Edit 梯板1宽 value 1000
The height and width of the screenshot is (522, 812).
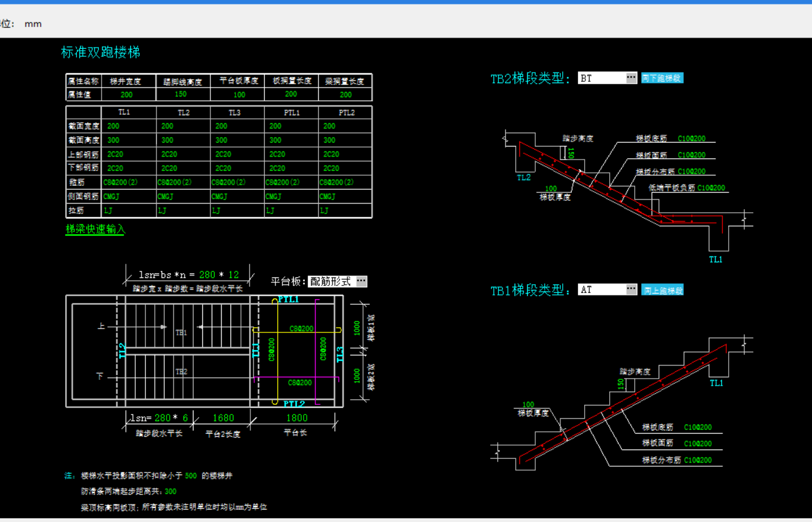[357, 329]
